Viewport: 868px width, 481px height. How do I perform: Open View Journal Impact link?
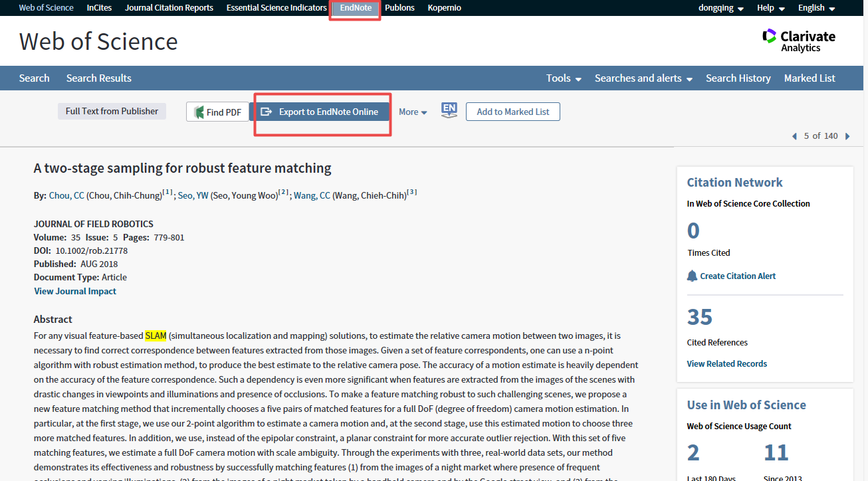[75, 291]
